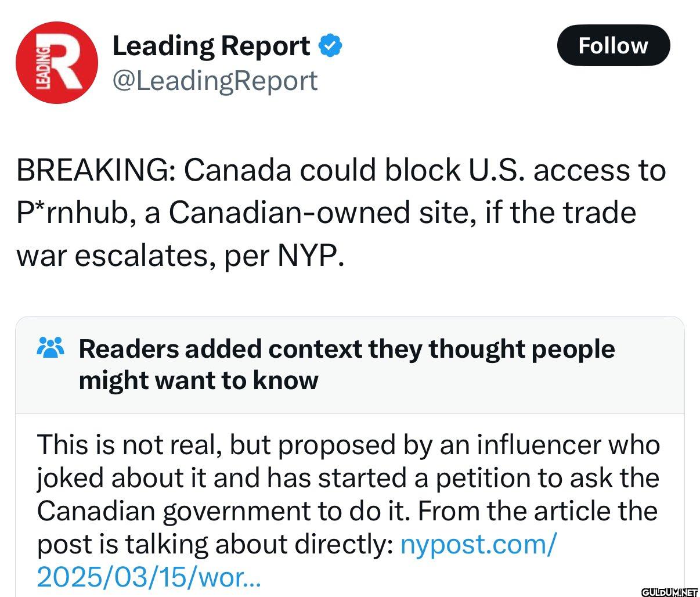Screen dimensions: 700x597
Task: Click the NYP. text ending the tweet
Action: (x=311, y=255)
